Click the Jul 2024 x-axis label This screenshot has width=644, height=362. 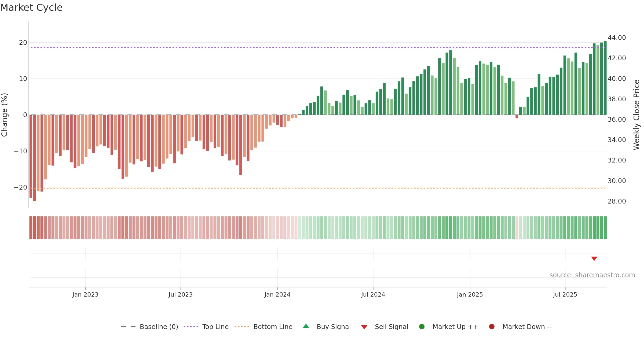[373, 294]
